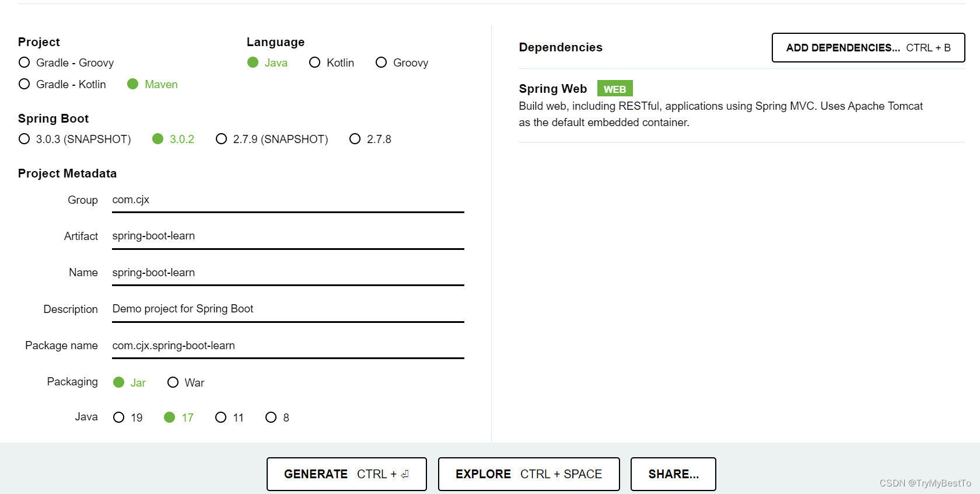Image resolution: width=980 pixels, height=494 pixels.
Task: Click the Packaging label
Action: (72, 382)
